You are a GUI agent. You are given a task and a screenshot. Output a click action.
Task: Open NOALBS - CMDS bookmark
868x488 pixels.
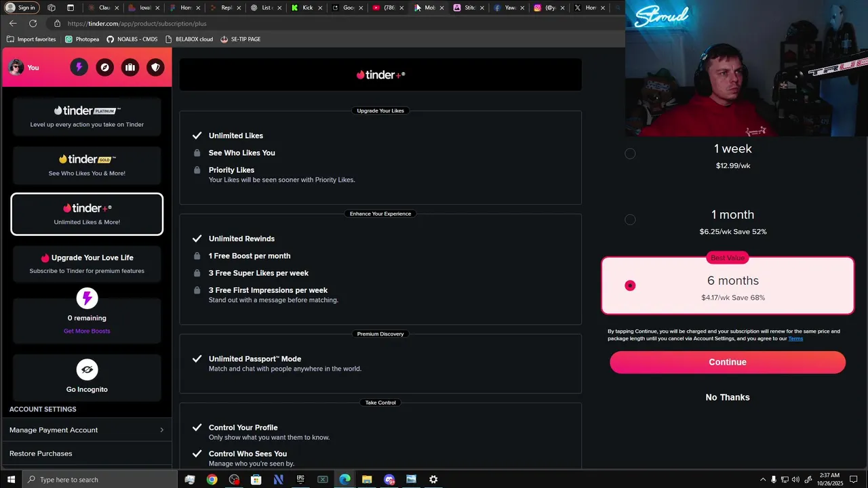[132, 39]
